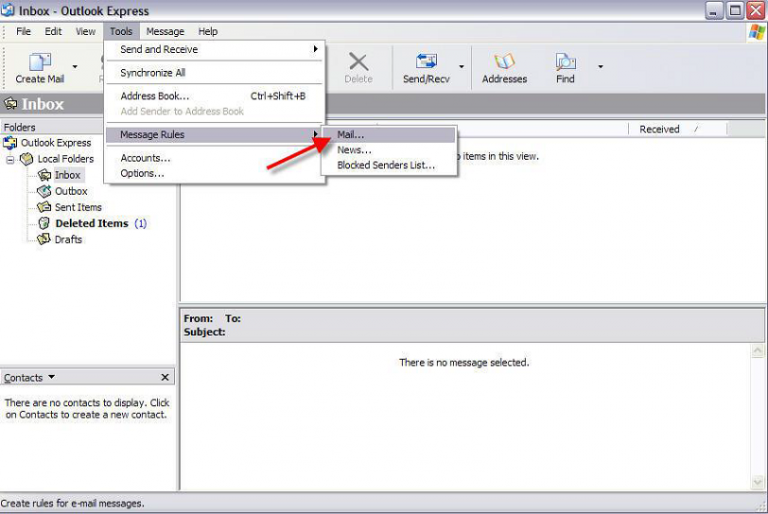Collapse the Local Folders tree node
768x514 pixels.
click(x=11, y=159)
